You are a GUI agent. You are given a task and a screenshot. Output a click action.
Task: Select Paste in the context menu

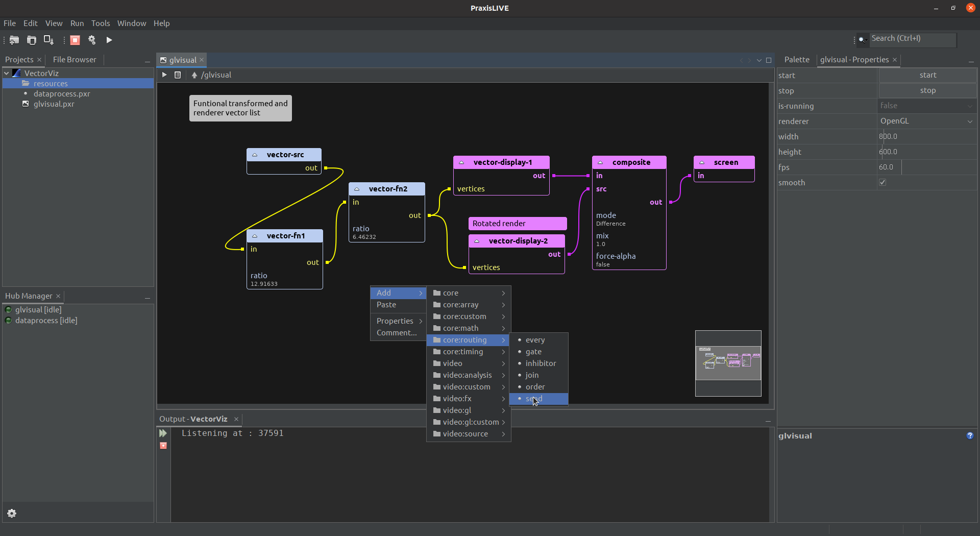(398, 305)
